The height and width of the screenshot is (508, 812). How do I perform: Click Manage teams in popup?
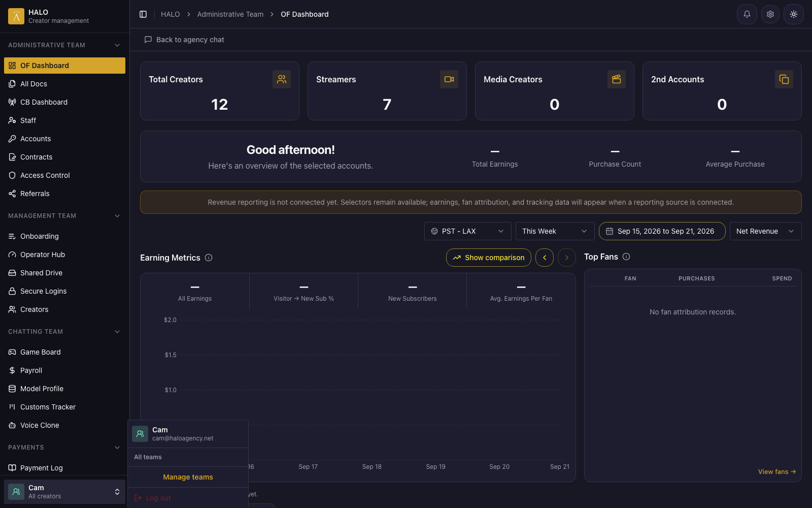coord(188,477)
